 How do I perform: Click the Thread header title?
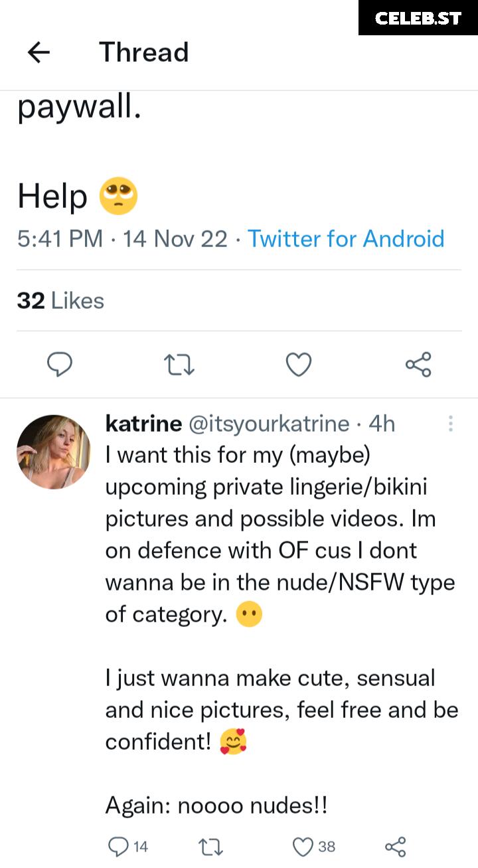144,52
